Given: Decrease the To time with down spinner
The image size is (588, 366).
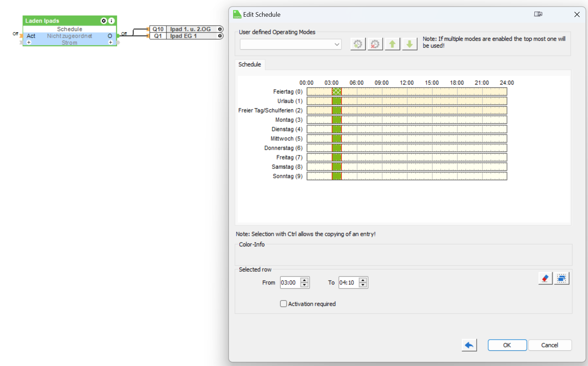Looking at the screenshot, I should tap(363, 285).
